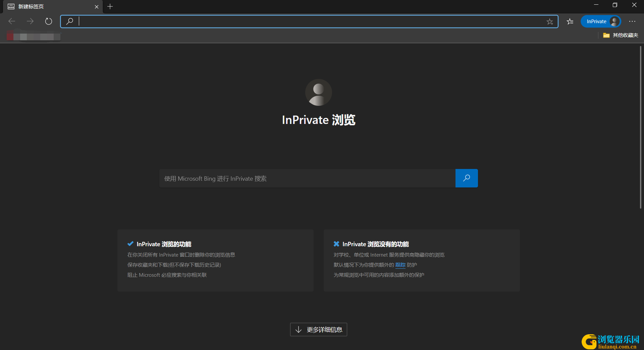Add this page to favorites with the star icon
Image resolution: width=644 pixels, height=350 pixels.
(x=550, y=21)
